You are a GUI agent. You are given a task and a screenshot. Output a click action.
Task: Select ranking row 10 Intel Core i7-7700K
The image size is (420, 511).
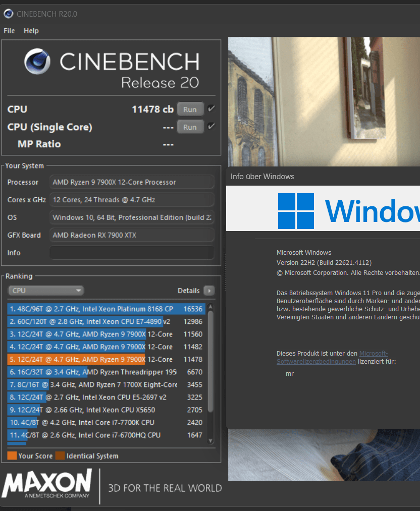pos(107,422)
